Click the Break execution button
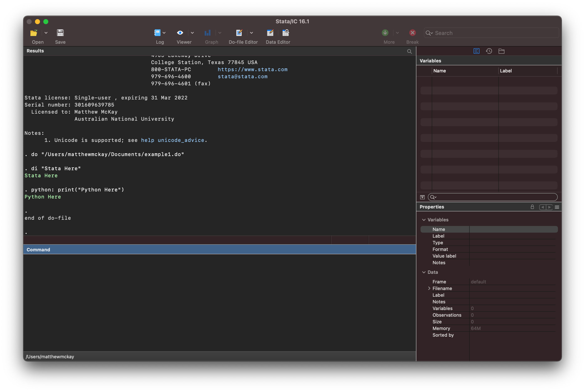 click(x=412, y=33)
